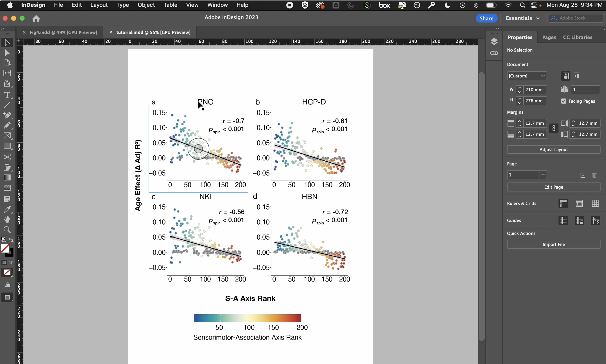The height and width of the screenshot is (364, 606).
Task: Open the Object menu
Action: (146, 5)
